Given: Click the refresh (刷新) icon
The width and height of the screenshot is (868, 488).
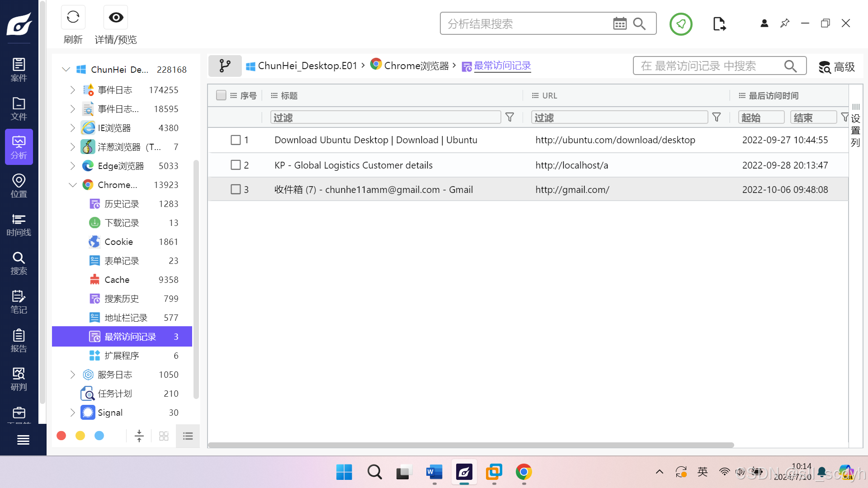Looking at the screenshot, I should pos(73,18).
